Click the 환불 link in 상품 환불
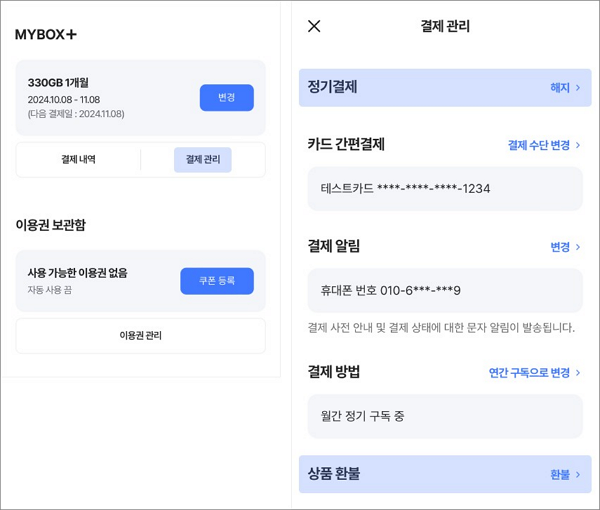 [560, 474]
